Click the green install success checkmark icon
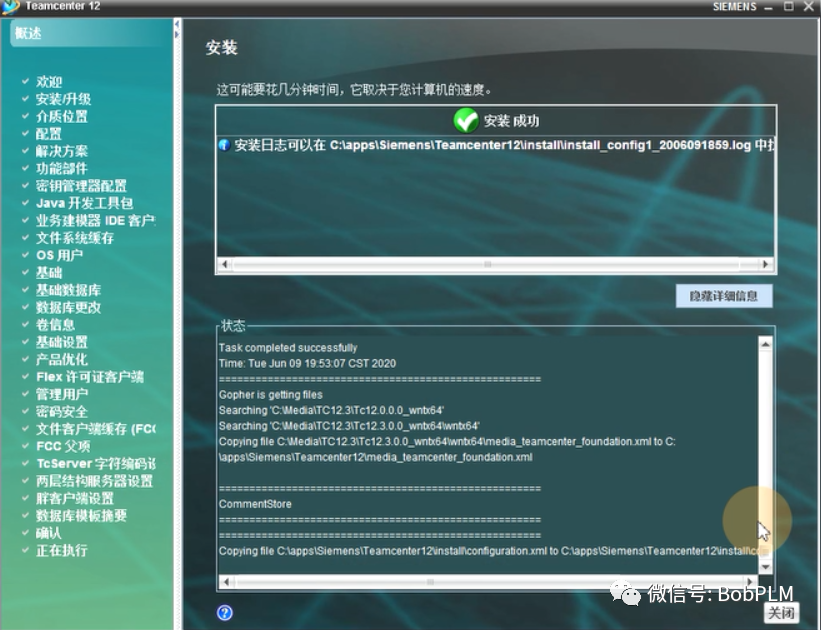 pos(465,120)
